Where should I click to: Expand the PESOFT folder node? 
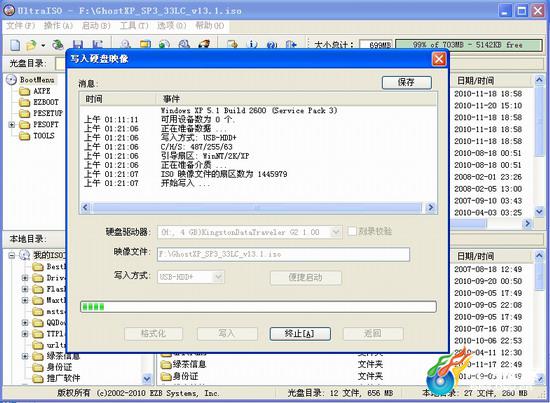[x=12, y=125]
